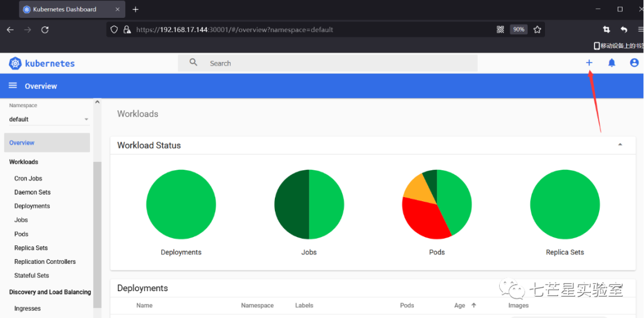Sort by Namespace column header
The image size is (644, 318).
click(257, 305)
